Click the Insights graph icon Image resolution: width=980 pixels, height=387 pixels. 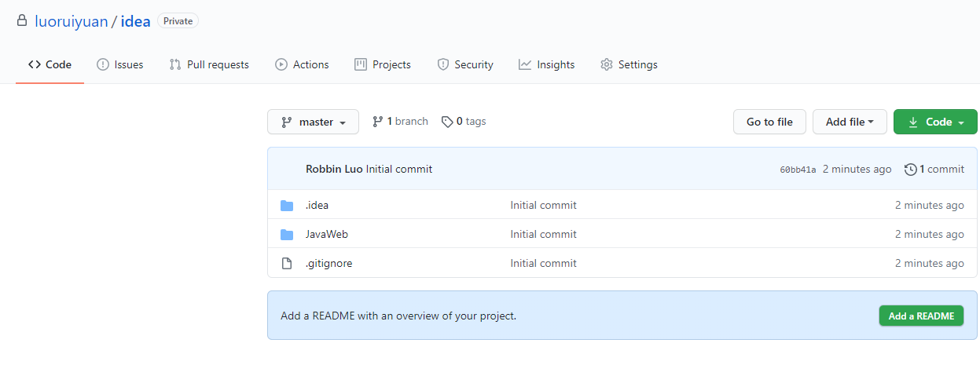coord(525,64)
